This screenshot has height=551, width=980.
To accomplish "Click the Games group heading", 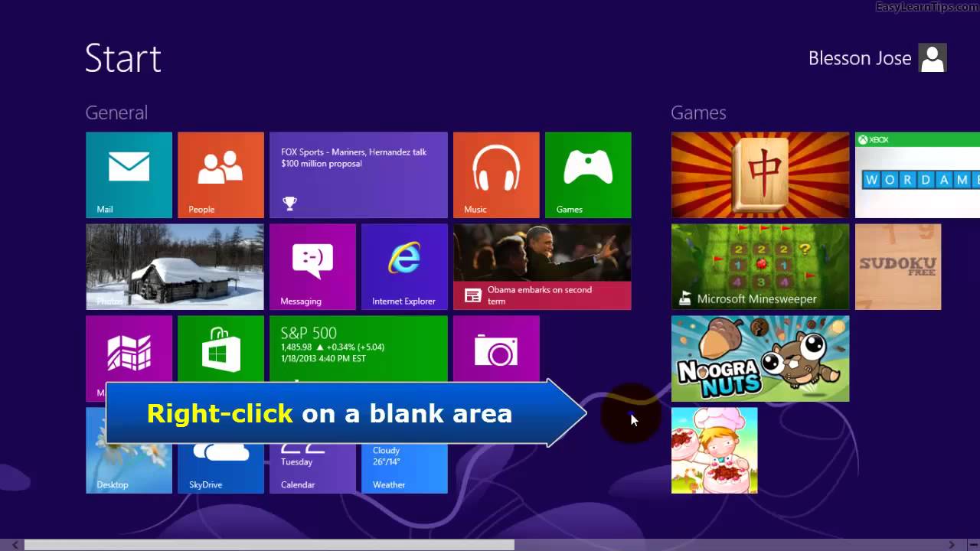I will click(x=698, y=112).
